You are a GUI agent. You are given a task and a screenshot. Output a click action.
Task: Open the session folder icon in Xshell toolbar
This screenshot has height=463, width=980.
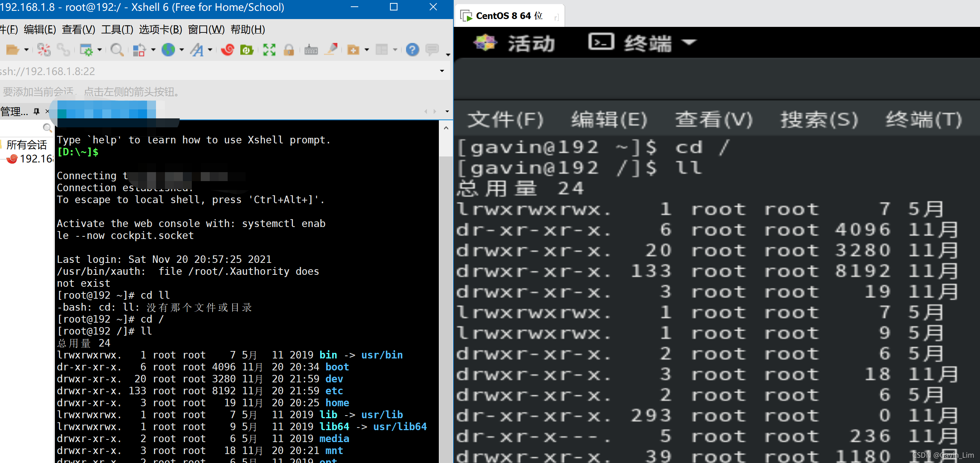pyautogui.click(x=12, y=50)
